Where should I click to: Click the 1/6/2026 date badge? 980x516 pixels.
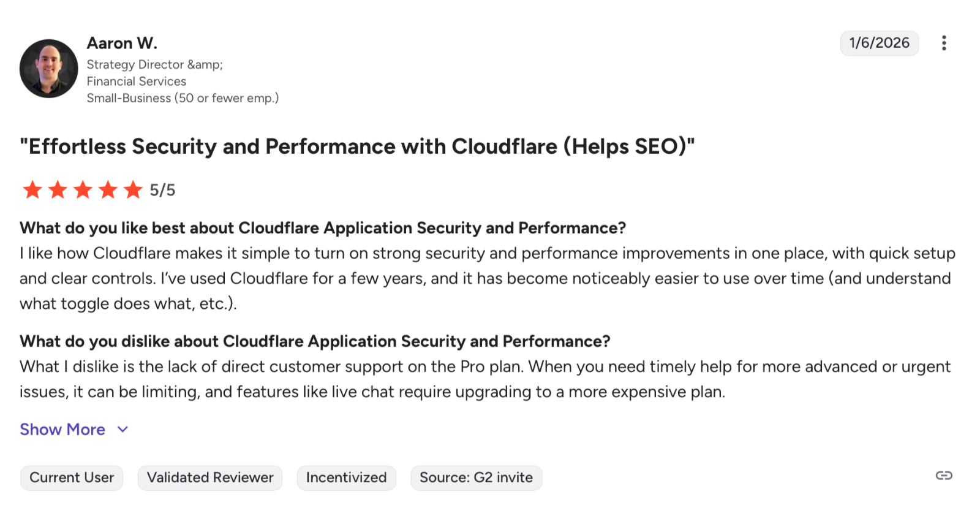pos(879,43)
